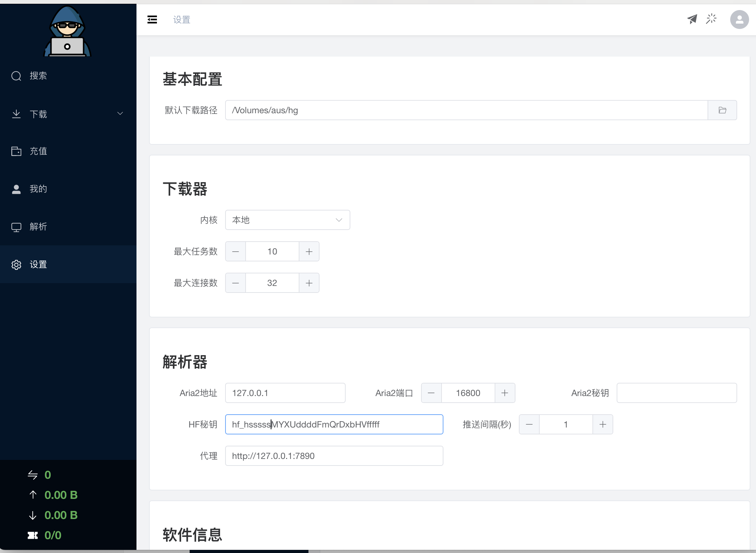Viewport: 756px width, 553px height.
Task: Click the Aria2秘钥 secret input field
Action: coord(676,393)
